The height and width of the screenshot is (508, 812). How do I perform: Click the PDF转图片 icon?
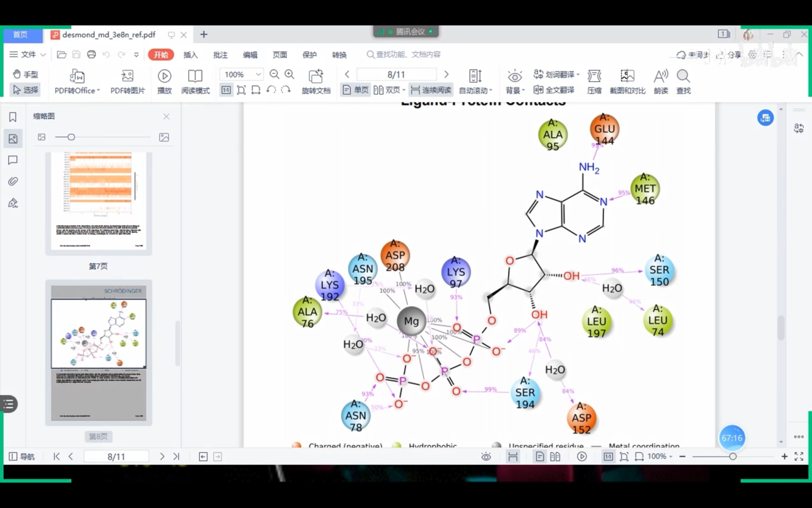tap(128, 82)
